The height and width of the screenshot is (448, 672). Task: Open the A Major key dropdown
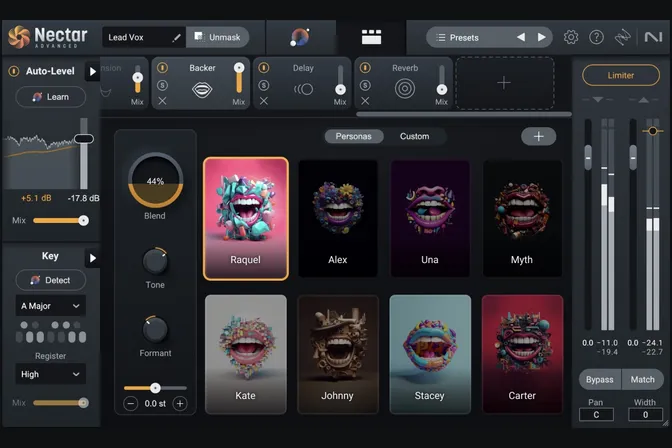[x=51, y=306]
